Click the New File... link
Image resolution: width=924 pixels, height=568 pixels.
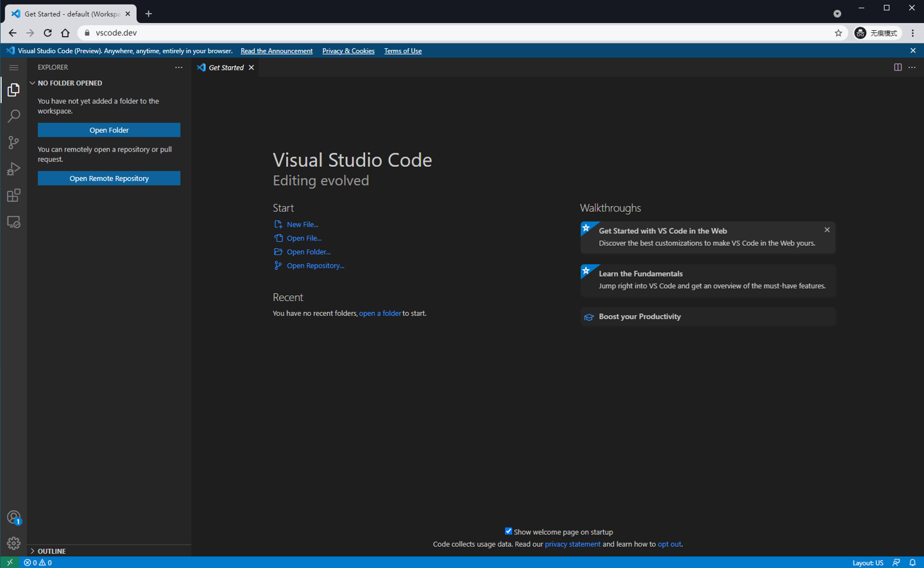click(302, 225)
